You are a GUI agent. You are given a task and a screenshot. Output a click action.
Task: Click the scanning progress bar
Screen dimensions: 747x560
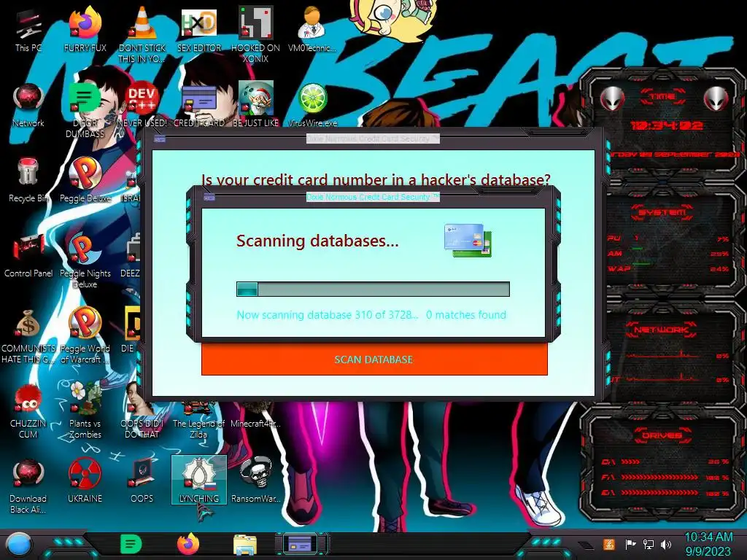[x=373, y=289]
